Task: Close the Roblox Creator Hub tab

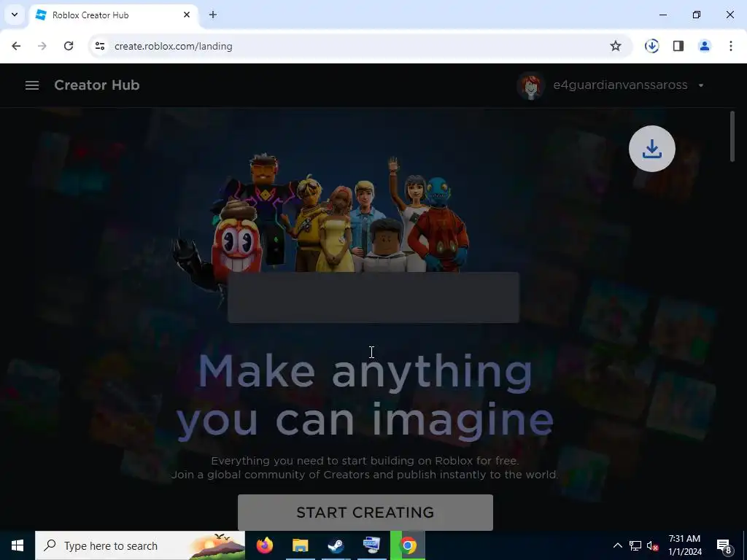Action: [187, 15]
